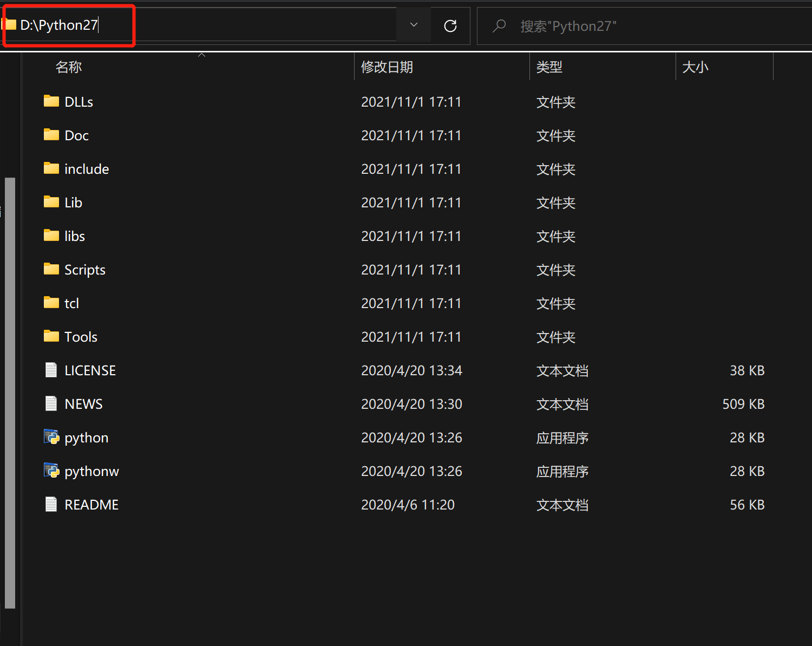Sort by the 大小 column header
Viewport: 812px width, 646px height.
point(696,67)
